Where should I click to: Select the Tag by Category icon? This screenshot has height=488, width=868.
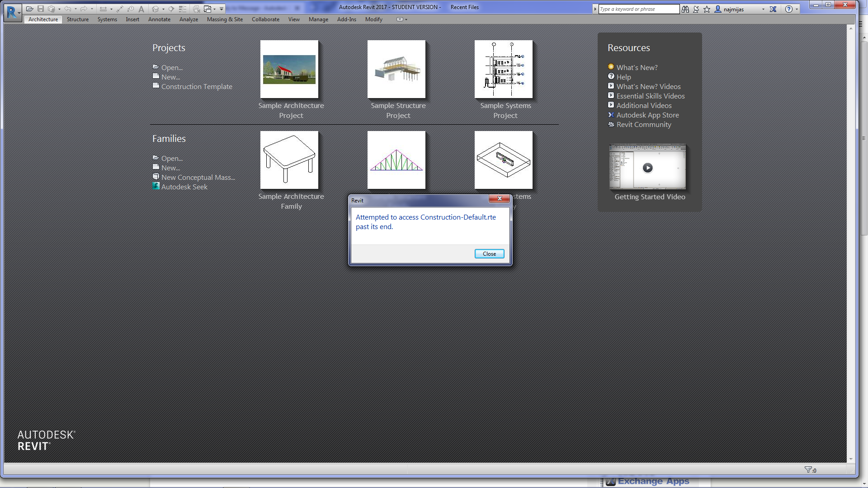[x=131, y=9]
